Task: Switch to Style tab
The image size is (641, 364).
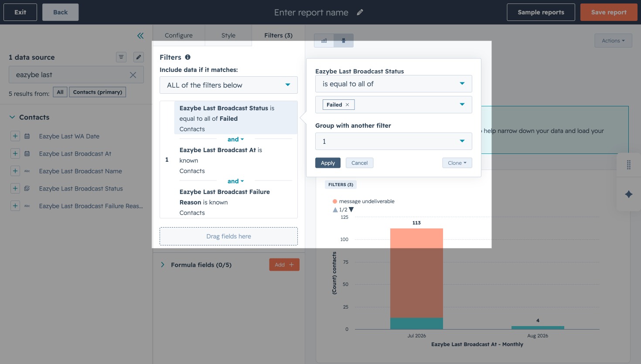Action: tap(228, 35)
